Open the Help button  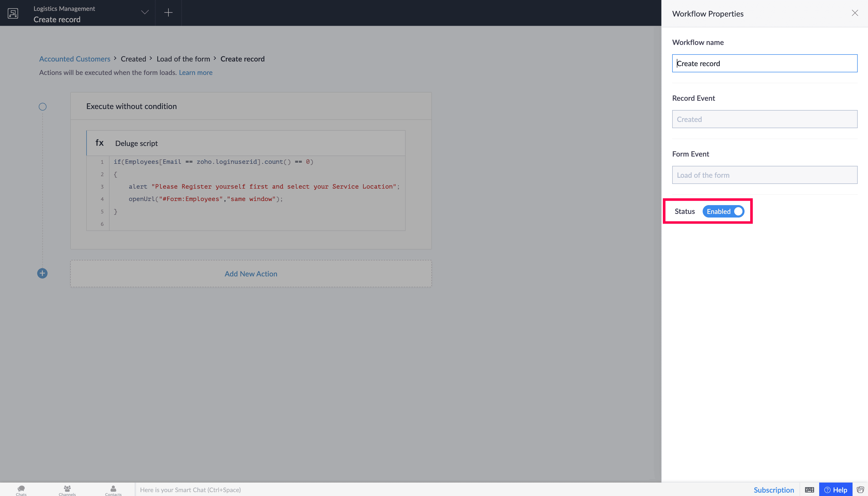[836, 490]
